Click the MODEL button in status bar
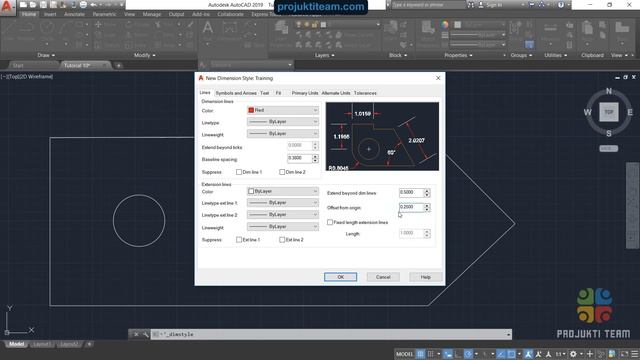This screenshot has height=360, width=640. click(404, 354)
